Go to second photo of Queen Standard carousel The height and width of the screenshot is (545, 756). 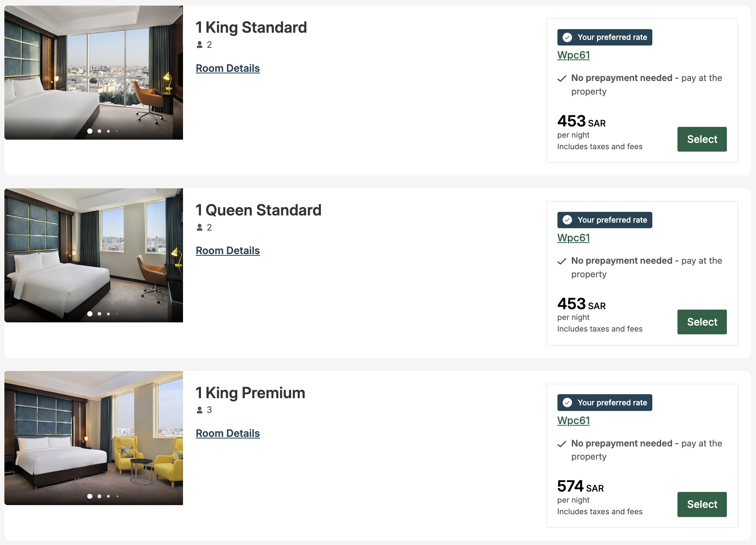tap(99, 314)
